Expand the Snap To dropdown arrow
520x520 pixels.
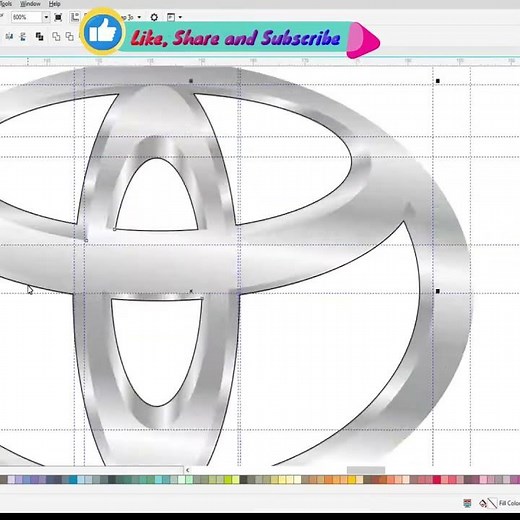click(139, 17)
